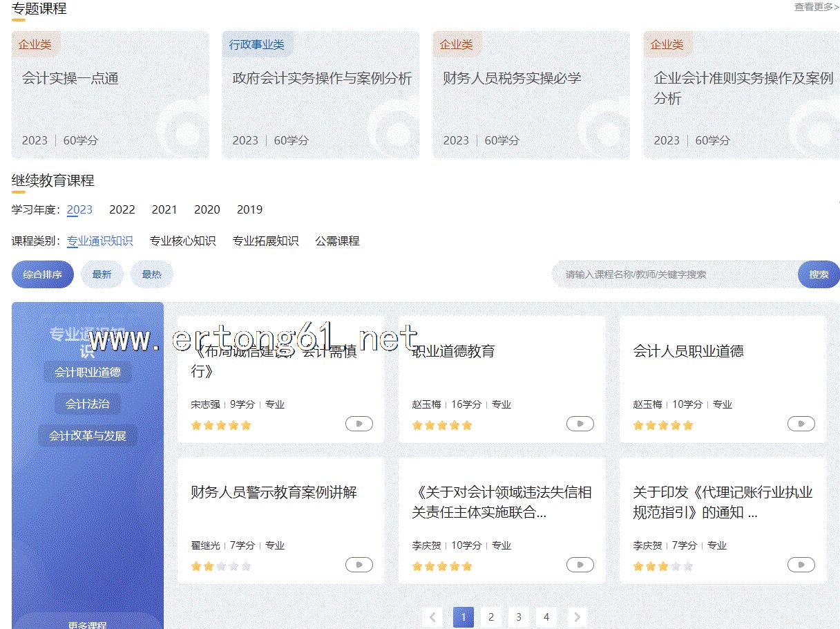Play the 职业道德教育 course video icon

click(x=580, y=424)
